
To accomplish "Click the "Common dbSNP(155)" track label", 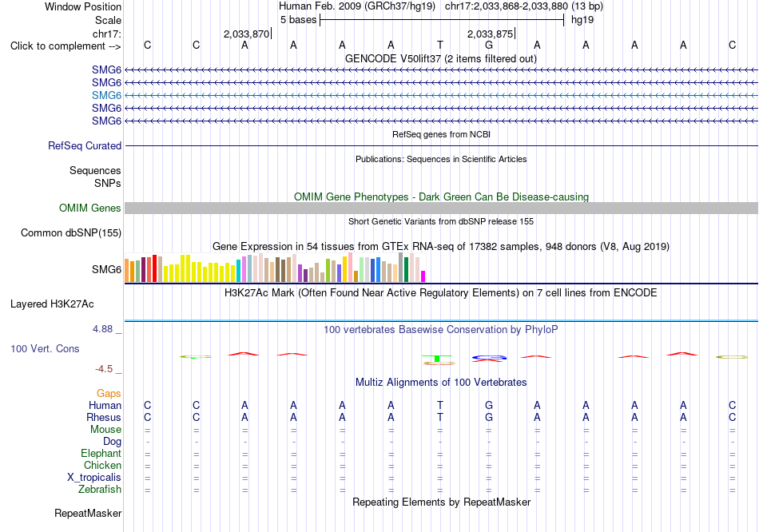I will click(x=71, y=232).
